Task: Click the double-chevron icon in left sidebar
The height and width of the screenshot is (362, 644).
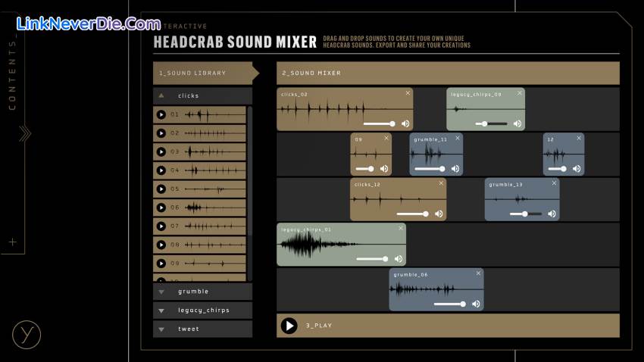Action: click(x=25, y=134)
